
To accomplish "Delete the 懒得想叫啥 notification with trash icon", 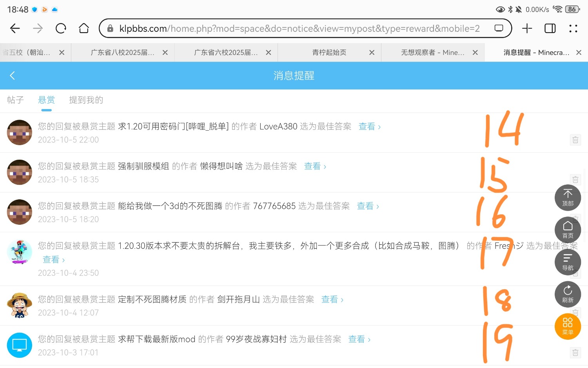I will coord(575,180).
